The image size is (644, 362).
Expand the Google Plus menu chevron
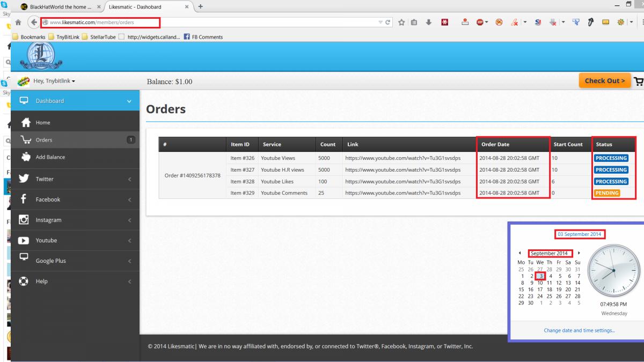point(129,261)
